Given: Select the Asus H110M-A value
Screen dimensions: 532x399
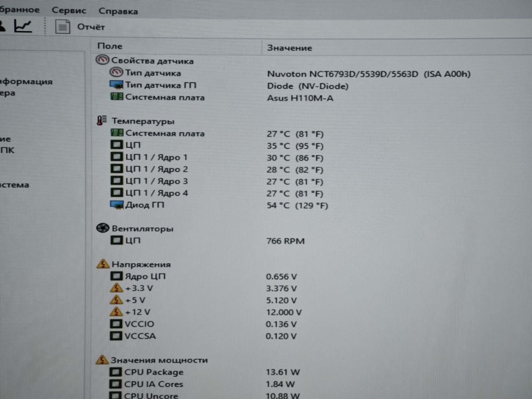Looking at the screenshot, I should click(300, 98).
